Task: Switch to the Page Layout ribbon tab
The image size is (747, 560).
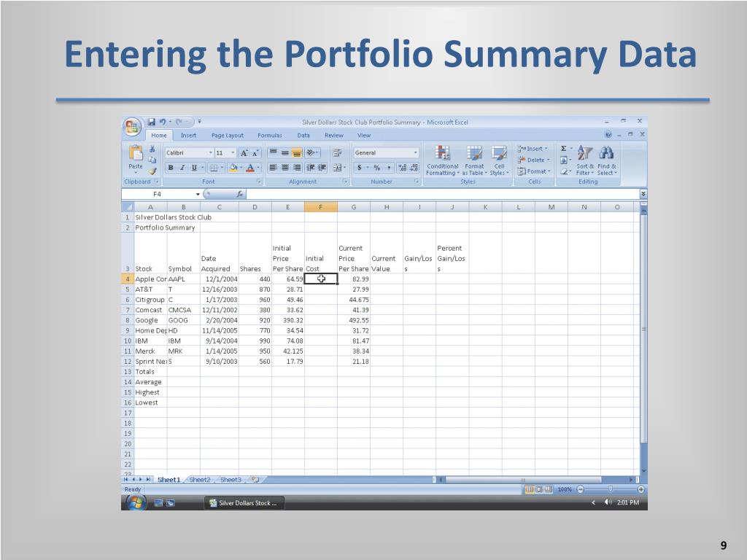Action: click(x=228, y=135)
